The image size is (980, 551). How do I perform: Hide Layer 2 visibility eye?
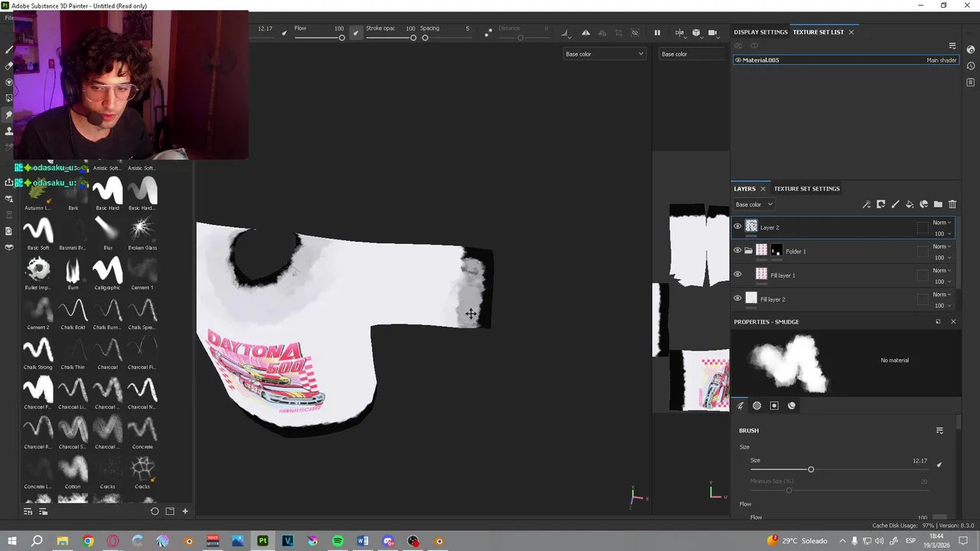coord(737,227)
